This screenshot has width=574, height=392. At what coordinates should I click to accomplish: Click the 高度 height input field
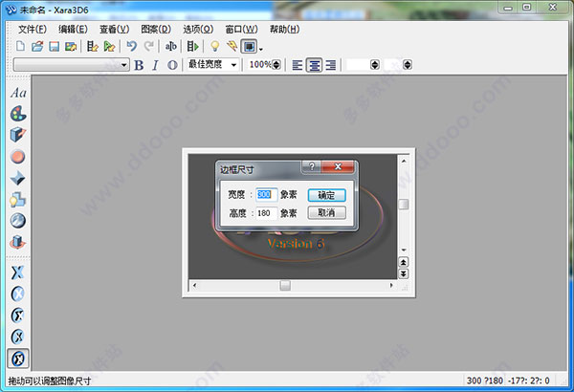tap(267, 213)
